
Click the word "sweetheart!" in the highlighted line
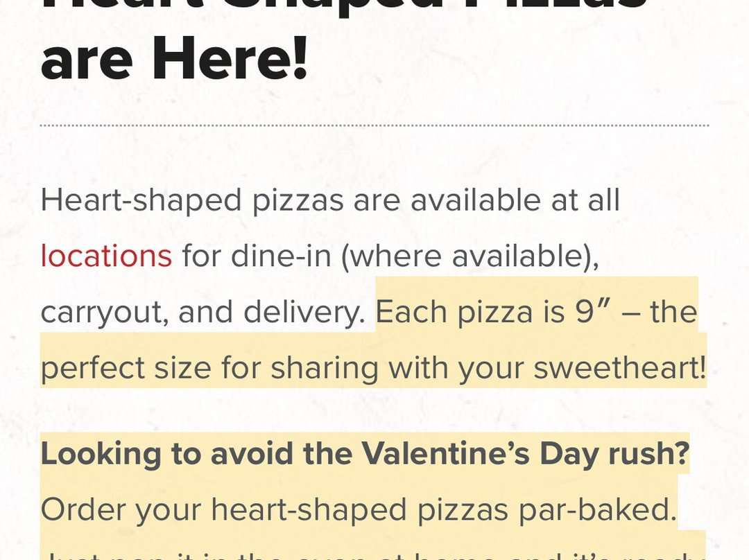click(x=619, y=367)
